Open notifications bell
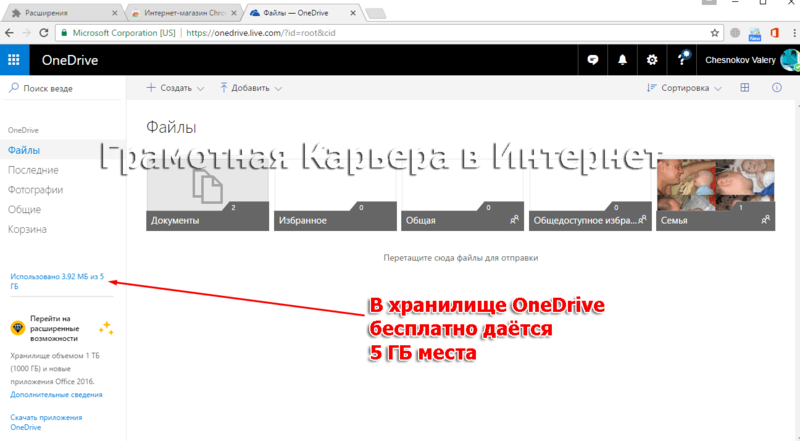 pos(622,60)
